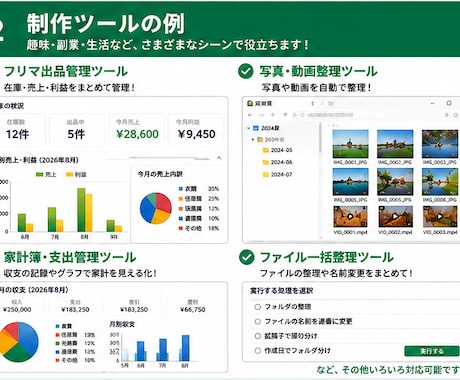Click the yellow 利益 legend swatch

[69, 174]
